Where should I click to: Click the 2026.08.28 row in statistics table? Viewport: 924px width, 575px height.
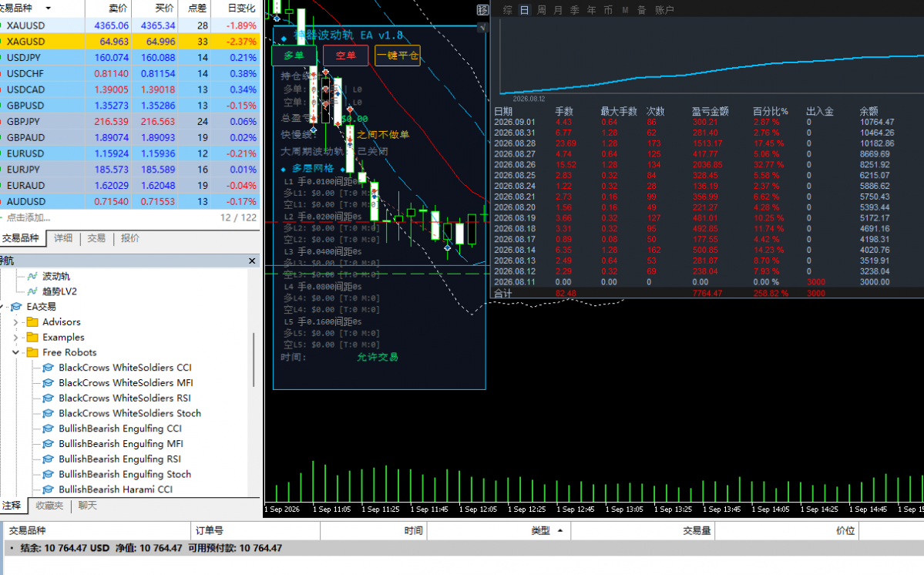(707, 143)
